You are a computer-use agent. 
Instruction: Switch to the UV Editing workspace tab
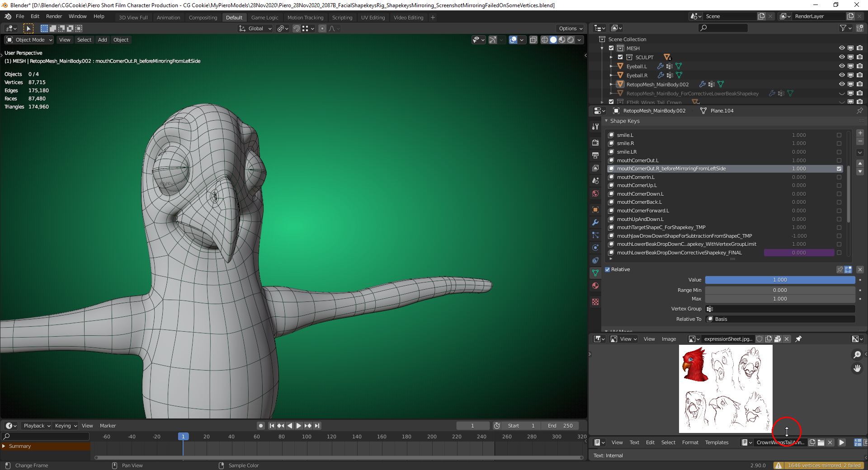click(x=373, y=18)
